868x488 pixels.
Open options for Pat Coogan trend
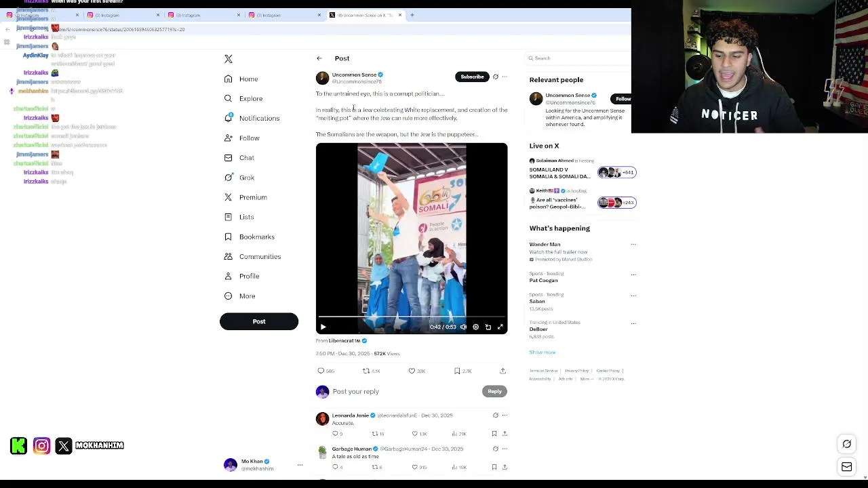tap(633, 274)
